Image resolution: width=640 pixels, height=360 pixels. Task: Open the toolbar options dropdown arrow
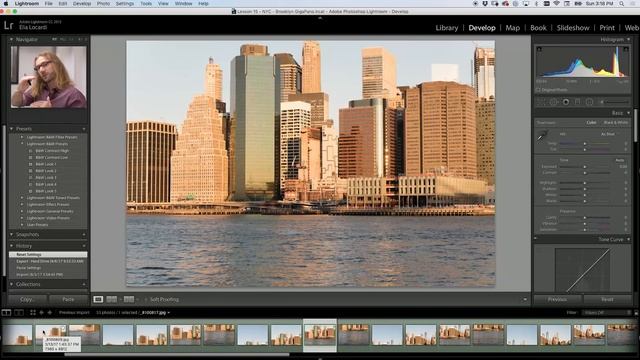click(x=525, y=300)
